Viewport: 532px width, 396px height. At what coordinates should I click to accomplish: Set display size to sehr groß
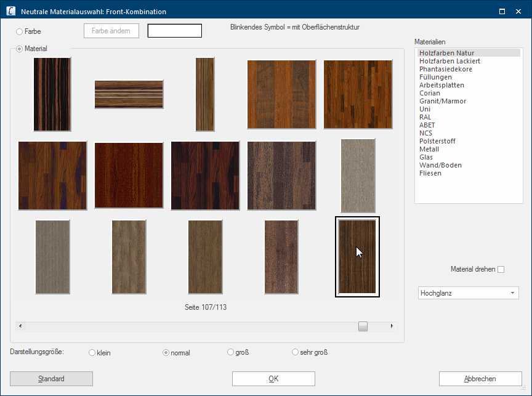coord(296,353)
